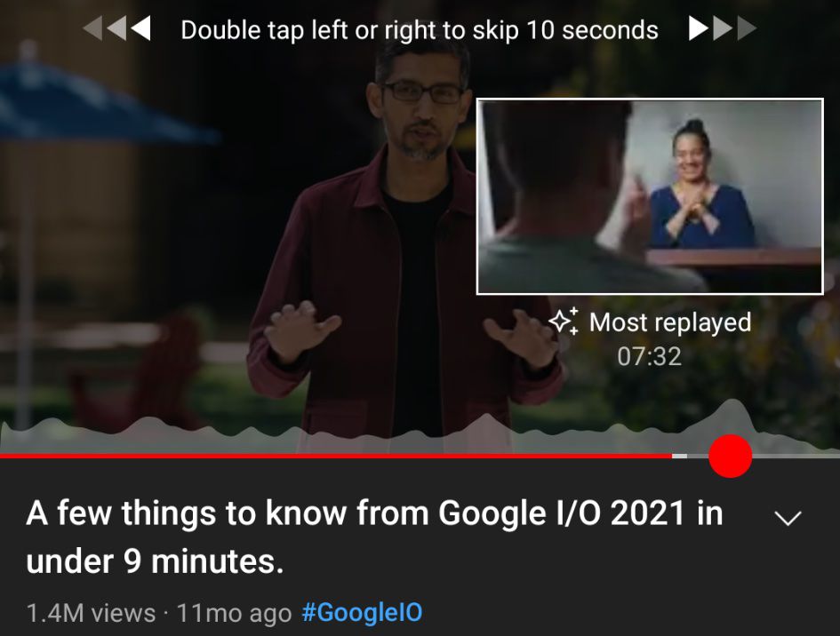Viewport: 840px width, 636px height.
Task: Tap the 11mo ago upload date
Action: 234,612
